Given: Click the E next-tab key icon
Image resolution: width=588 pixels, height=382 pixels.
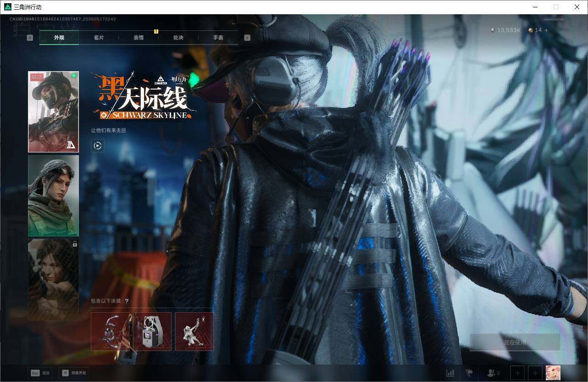Looking at the screenshot, I should [247, 38].
